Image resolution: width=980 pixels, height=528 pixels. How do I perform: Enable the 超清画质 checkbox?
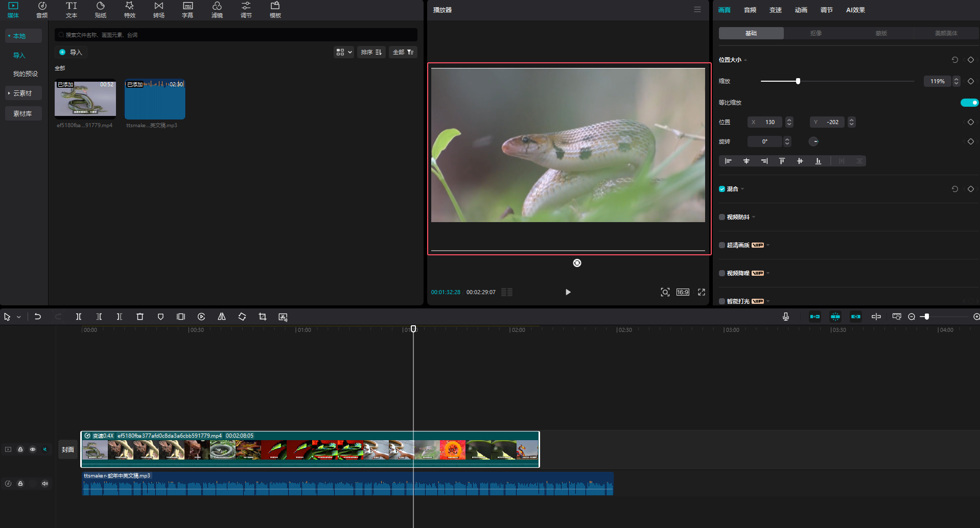point(722,245)
